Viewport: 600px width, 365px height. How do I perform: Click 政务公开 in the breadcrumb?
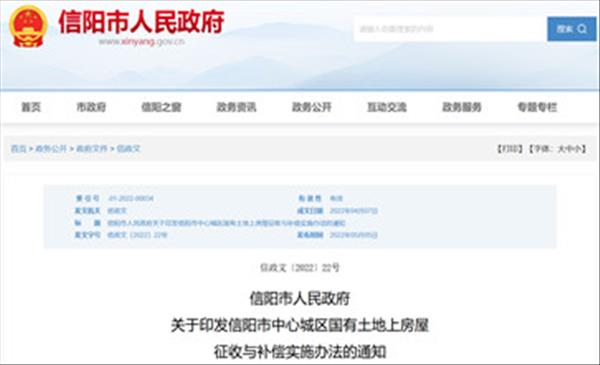click(51, 149)
